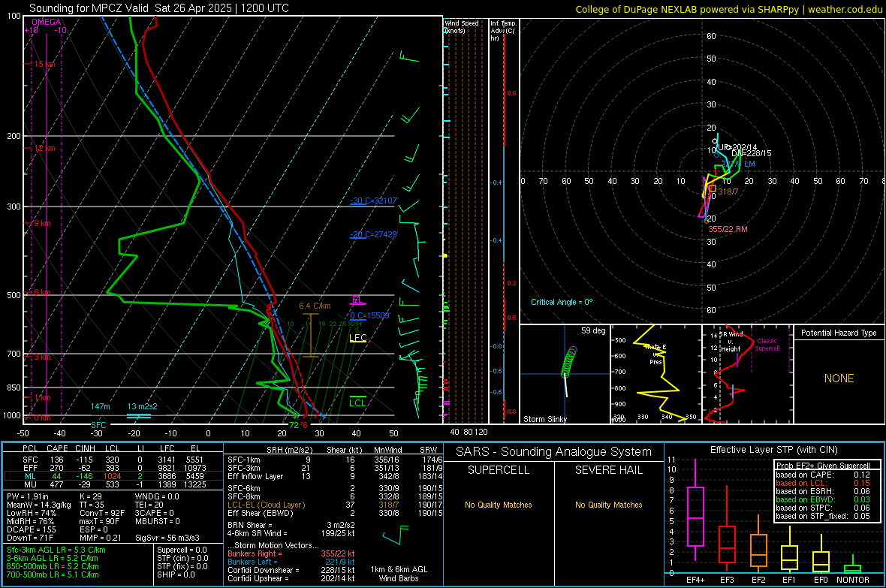
Task: Click the based on LCL: 0.15 probability
Action: (823, 483)
